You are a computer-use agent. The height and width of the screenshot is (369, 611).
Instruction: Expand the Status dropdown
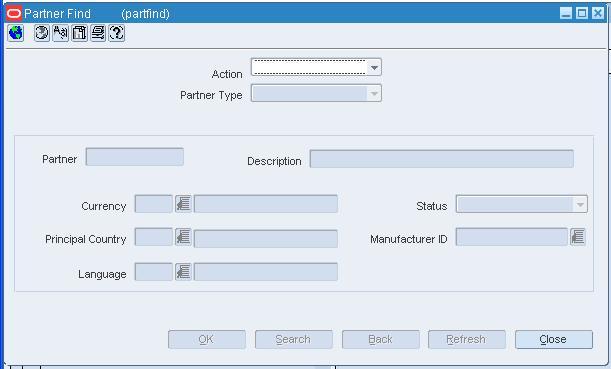coord(580,205)
